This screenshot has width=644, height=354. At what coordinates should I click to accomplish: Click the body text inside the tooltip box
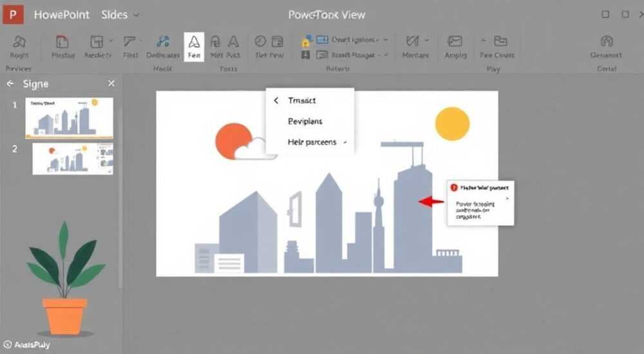(475, 210)
